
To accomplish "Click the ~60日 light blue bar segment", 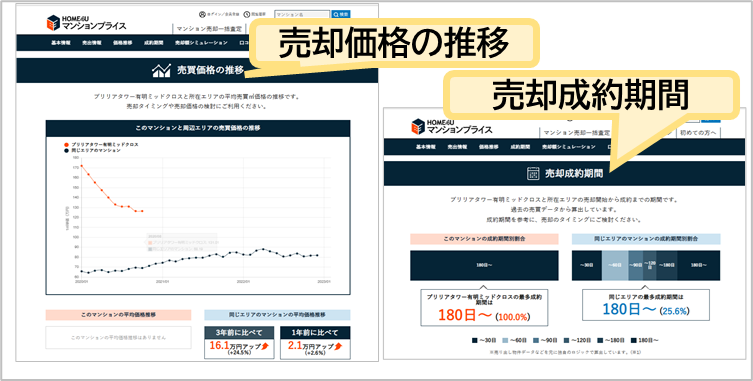I will pyautogui.click(x=615, y=265).
